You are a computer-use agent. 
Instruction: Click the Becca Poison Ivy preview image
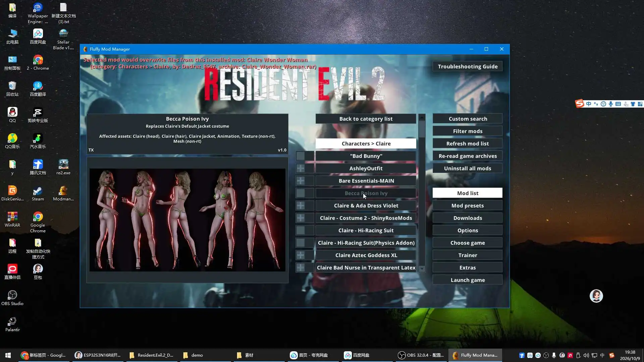point(187,220)
